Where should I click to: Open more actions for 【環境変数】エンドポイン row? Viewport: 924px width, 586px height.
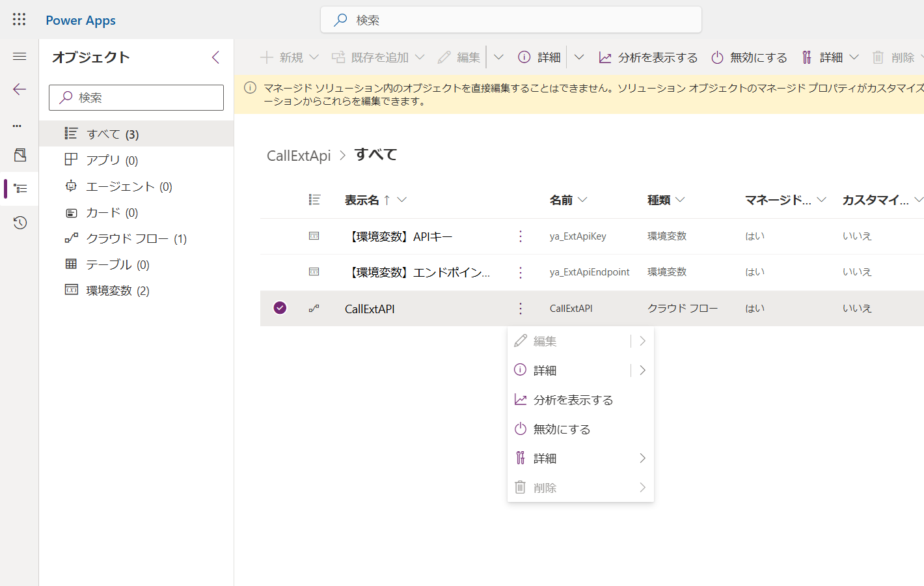point(521,272)
